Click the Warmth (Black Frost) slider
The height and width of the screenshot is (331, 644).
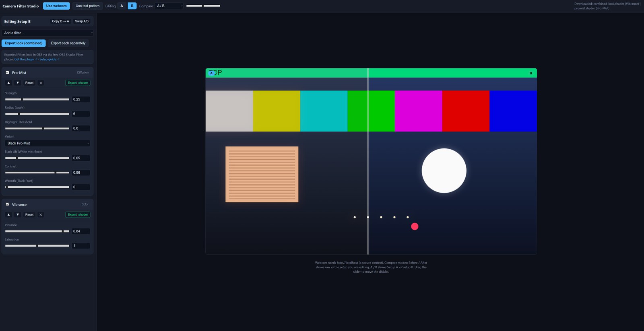[37, 187]
